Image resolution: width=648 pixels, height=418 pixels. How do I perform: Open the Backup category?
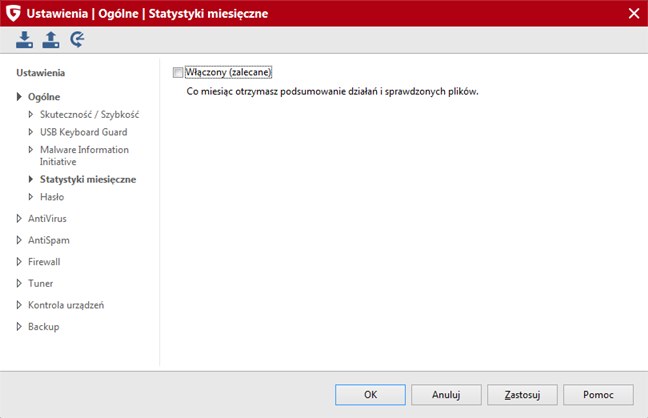[x=43, y=327]
